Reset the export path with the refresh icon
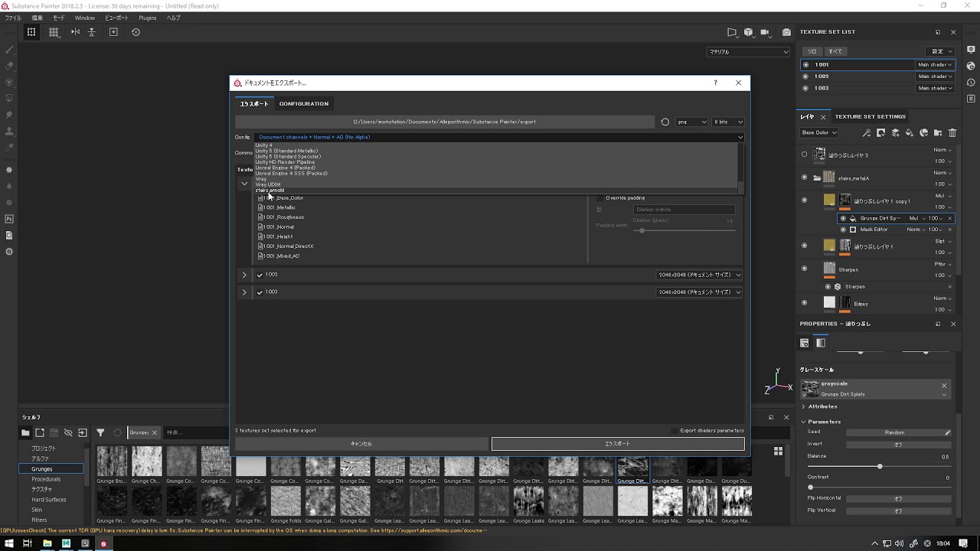 665,122
